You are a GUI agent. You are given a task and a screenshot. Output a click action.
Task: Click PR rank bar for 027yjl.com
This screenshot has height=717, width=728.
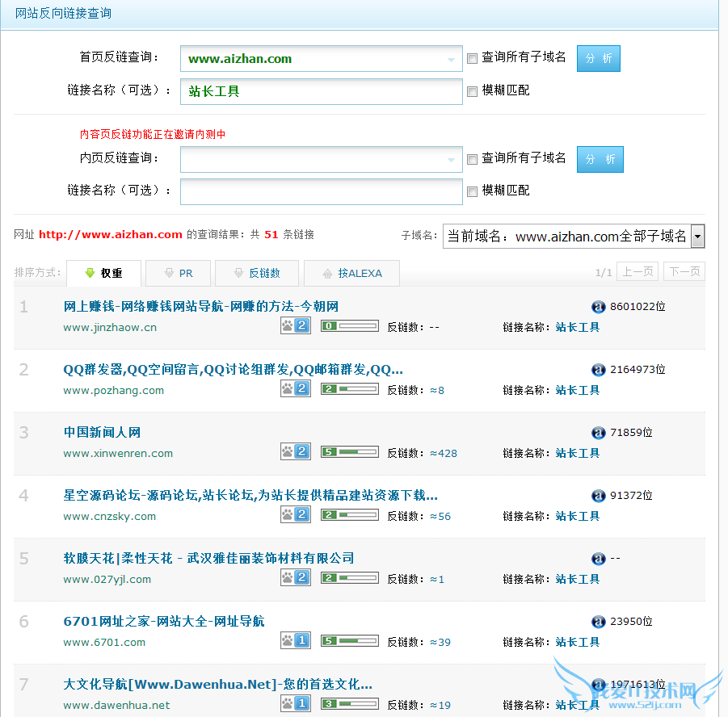point(350,578)
